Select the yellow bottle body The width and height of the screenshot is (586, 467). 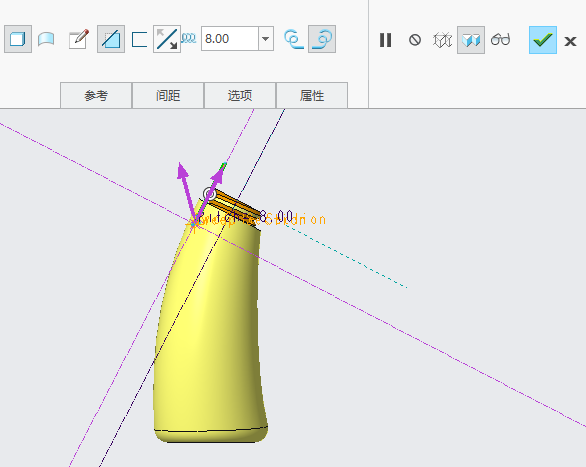pyautogui.click(x=209, y=329)
